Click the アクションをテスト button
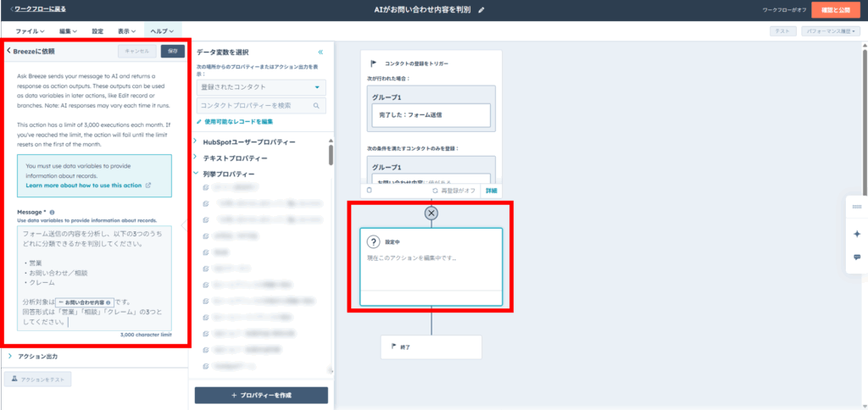The height and width of the screenshot is (410, 868). (37, 380)
